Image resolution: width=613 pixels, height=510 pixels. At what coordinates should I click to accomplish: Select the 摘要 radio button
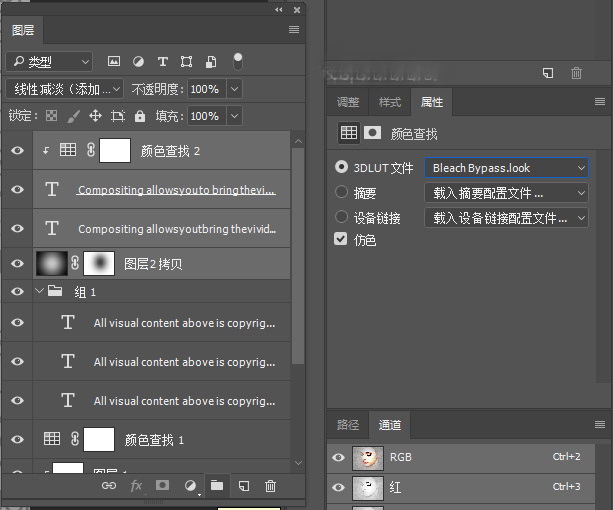(342, 192)
